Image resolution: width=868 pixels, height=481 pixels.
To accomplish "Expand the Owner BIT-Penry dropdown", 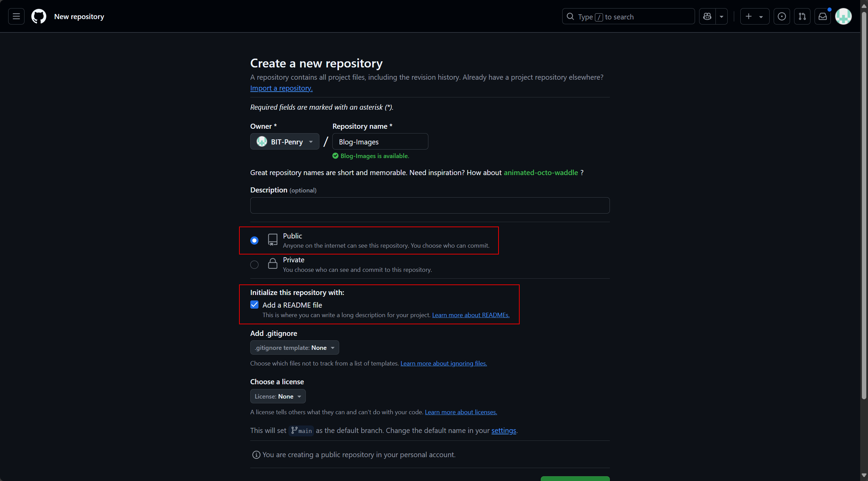I will pyautogui.click(x=285, y=142).
